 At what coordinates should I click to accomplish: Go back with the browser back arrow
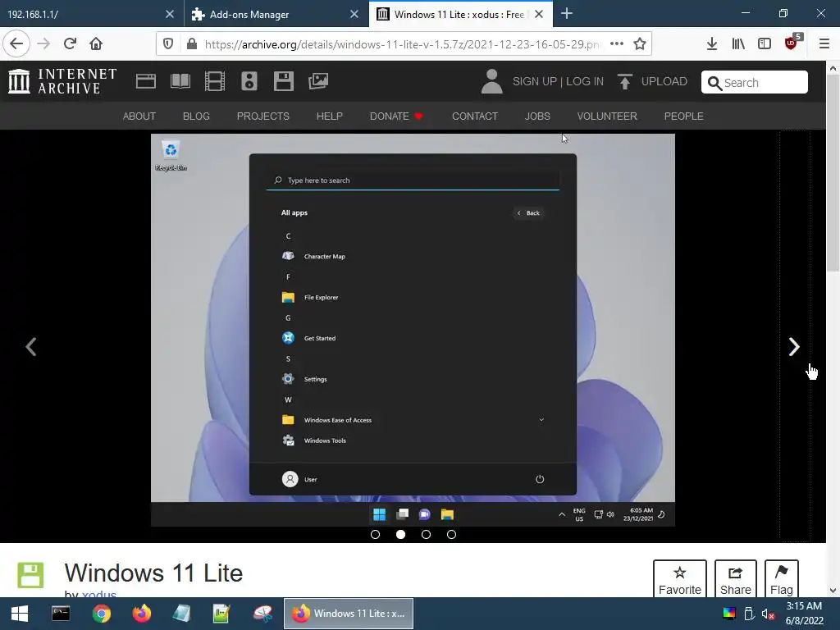16,43
